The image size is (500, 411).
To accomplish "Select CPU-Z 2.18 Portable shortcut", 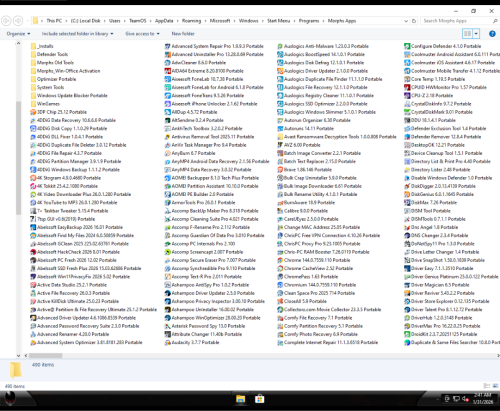I will 428,96.
